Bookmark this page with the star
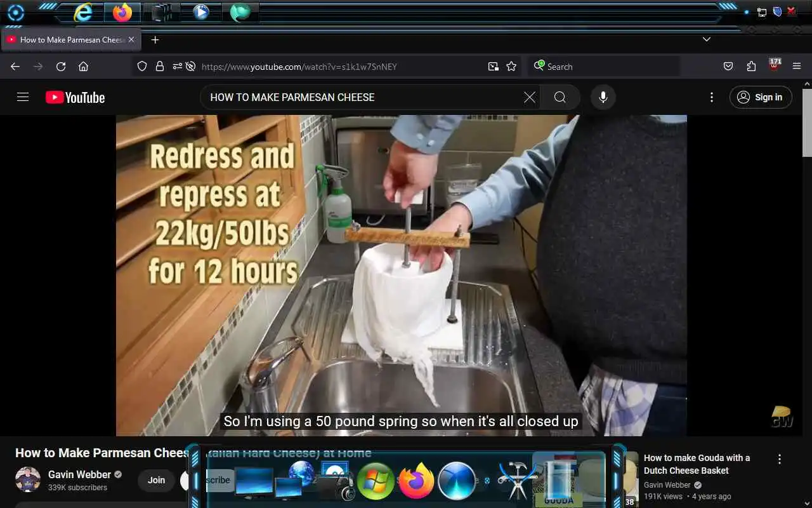This screenshot has width=812, height=508. coord(511,67)
